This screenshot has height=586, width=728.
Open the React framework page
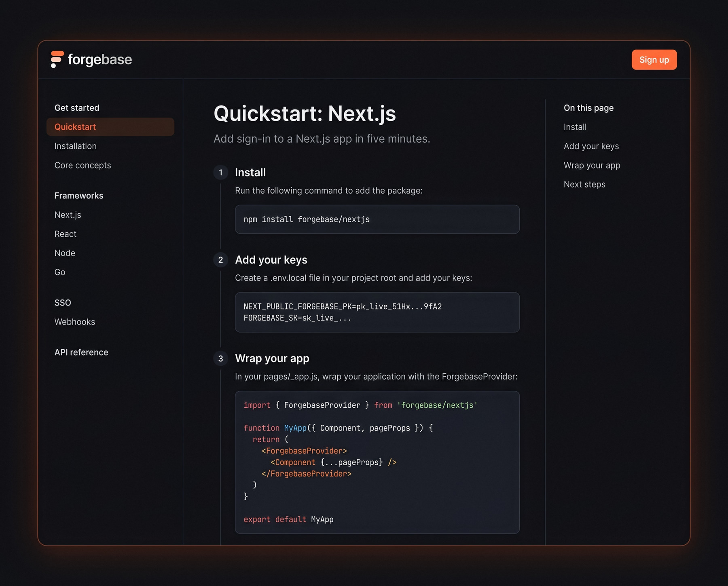[66, 234]
